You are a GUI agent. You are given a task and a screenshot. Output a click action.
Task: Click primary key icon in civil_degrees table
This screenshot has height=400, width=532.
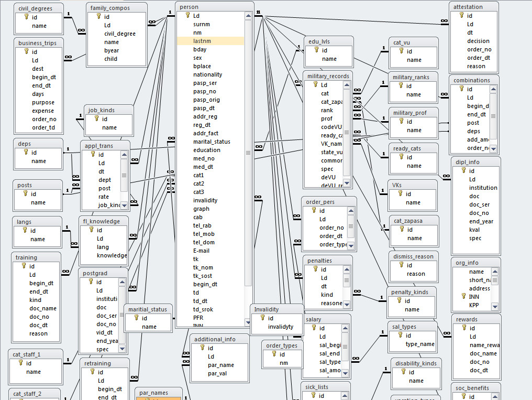pyautogui.click(x=27, y=17)
